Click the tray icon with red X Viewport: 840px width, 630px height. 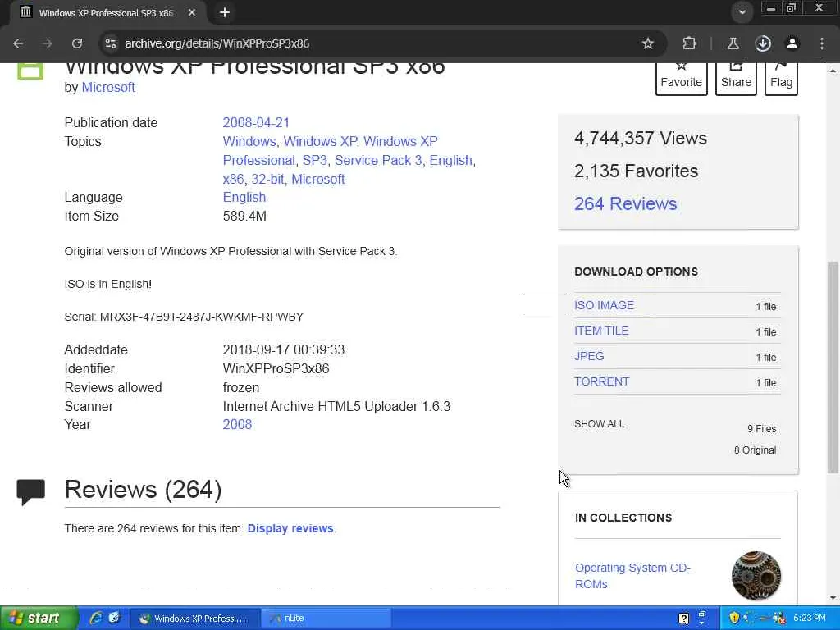(779, 619)
